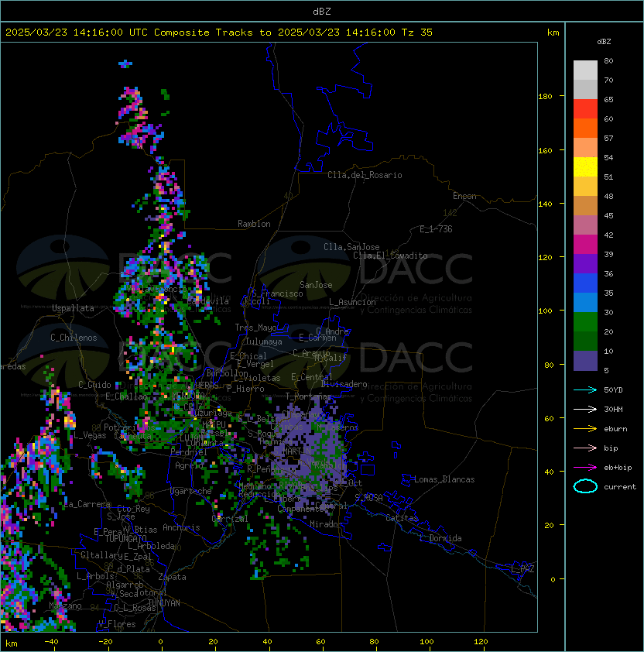Screen dimensions: 644x652
Task: Click the 'TUNUYAN' map label
Action: click(x=164, y=603)
